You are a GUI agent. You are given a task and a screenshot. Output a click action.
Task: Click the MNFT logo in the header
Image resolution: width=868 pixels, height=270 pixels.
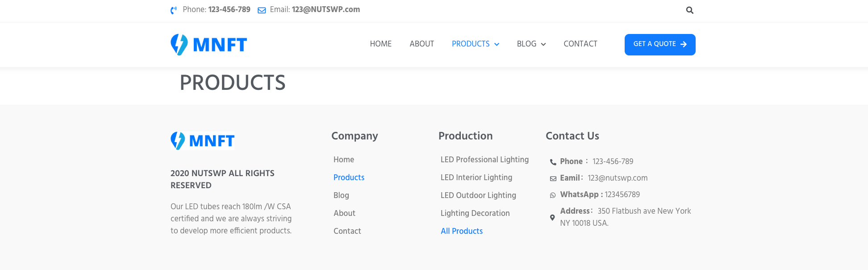coord(209,44)
